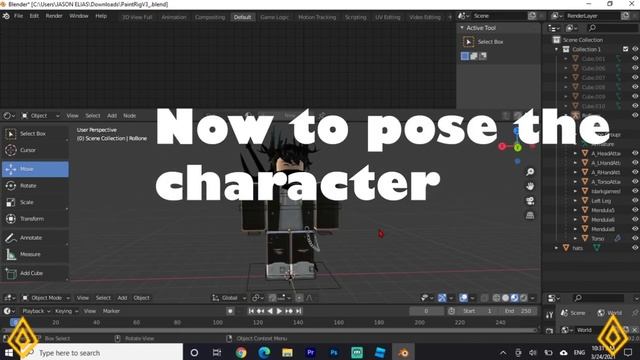Open the Global transform orientation dropdown
Viewport: 640px width, 360px height.
(x=229, y=298)
